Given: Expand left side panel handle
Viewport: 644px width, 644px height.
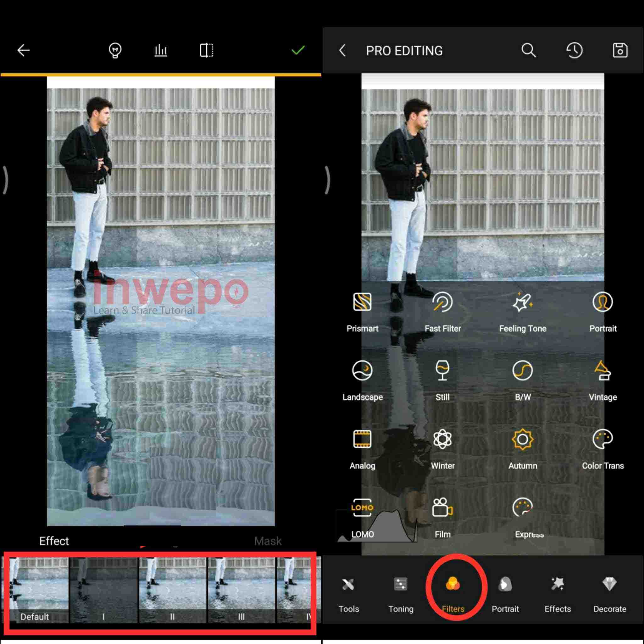Looking at the screenshot, I should (5, 180).
